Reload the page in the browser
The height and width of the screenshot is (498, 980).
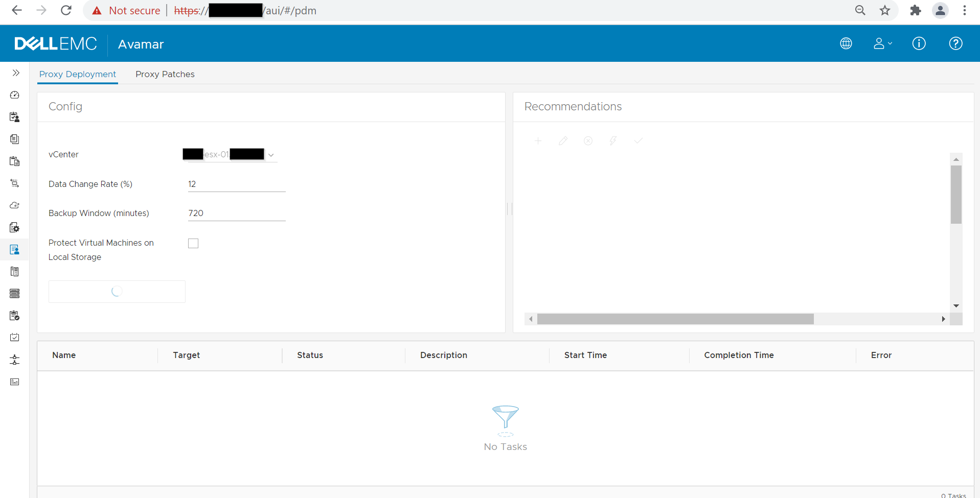pos(66,10)
